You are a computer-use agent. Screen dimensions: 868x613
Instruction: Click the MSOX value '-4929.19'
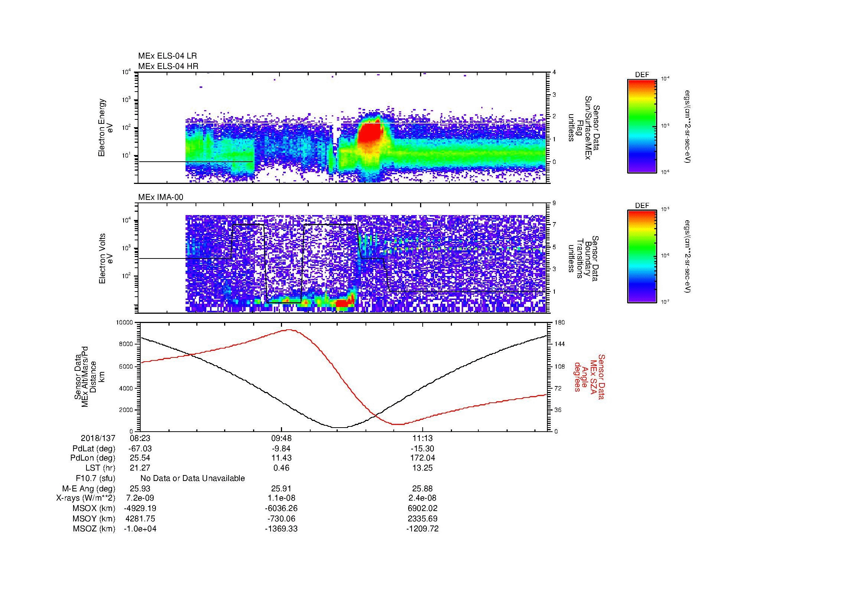click(140, 508)
